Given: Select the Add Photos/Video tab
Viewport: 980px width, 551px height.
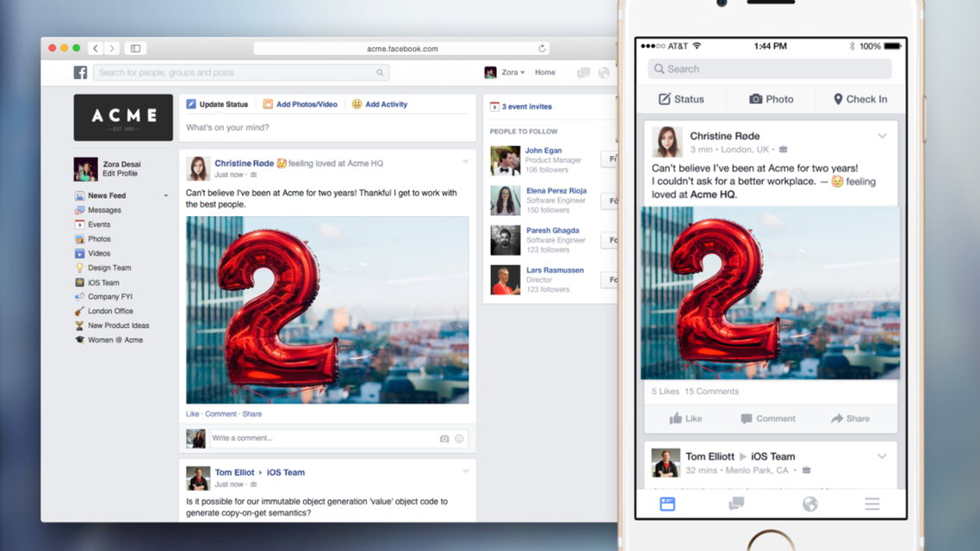Looking at the screenshot, I should tap(300, 104).
